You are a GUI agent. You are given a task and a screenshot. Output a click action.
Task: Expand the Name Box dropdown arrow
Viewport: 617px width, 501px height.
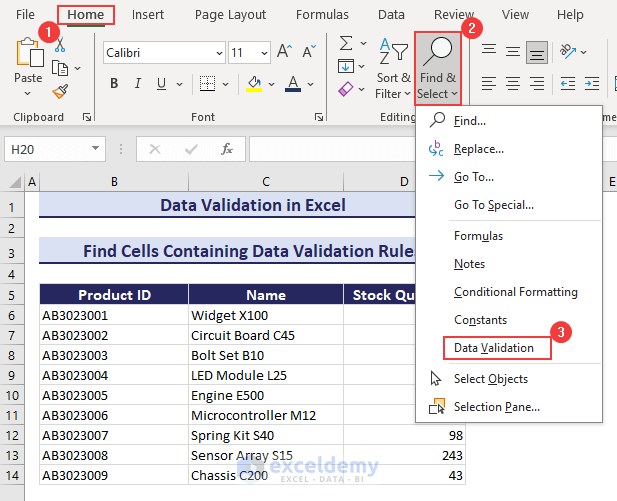click(x=97, y=149)
